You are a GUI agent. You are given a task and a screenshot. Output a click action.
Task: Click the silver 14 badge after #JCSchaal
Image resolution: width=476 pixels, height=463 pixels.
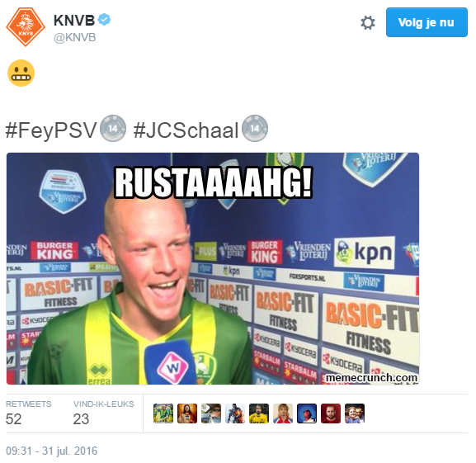click(255, 129)
